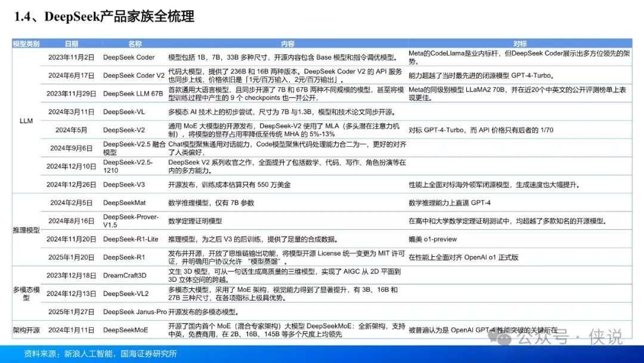Click the date "2024年12月13日"
Screen dimensions: 644x363
tap(72, 294)
